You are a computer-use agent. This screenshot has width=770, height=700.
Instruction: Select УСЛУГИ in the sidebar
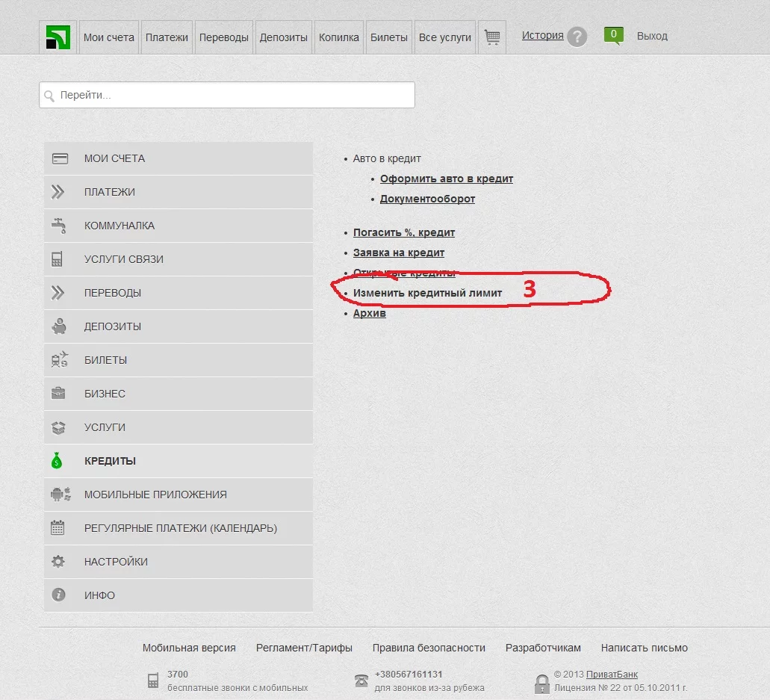click(x=178, y=427)
